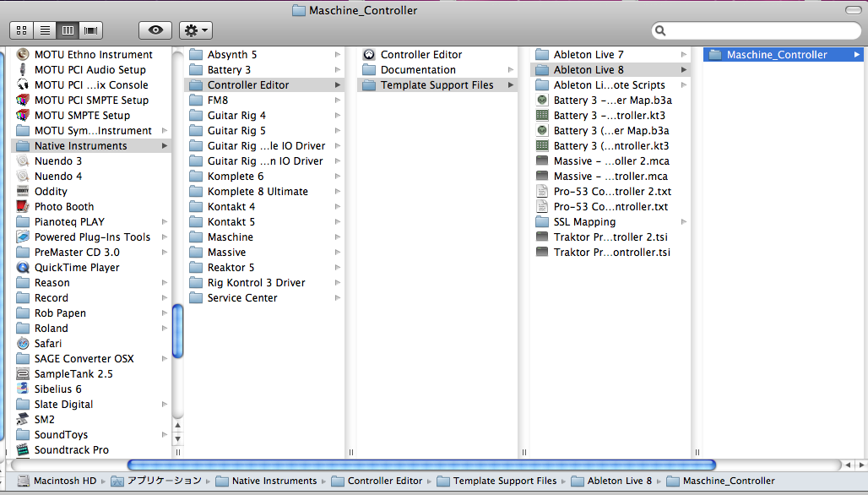This screenshot has height=495, width=868.
Task: Open the Action gear dropdown menu
Action: click(196, 30)
